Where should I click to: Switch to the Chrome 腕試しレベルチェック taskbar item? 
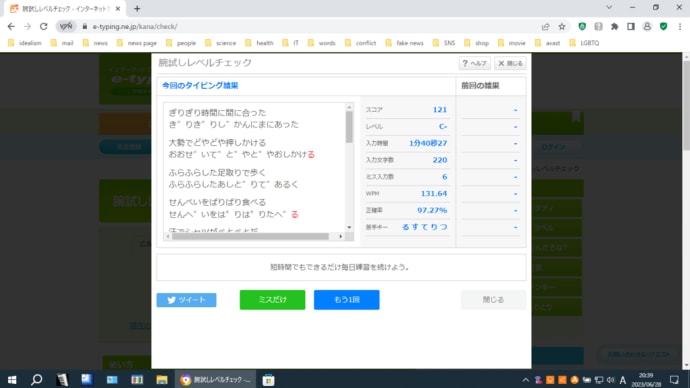point(216,380)
